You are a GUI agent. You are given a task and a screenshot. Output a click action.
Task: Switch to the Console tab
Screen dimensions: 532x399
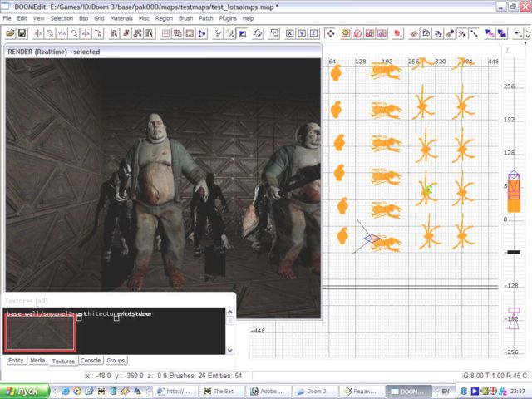pyautogui.click(x=91, y=360)
